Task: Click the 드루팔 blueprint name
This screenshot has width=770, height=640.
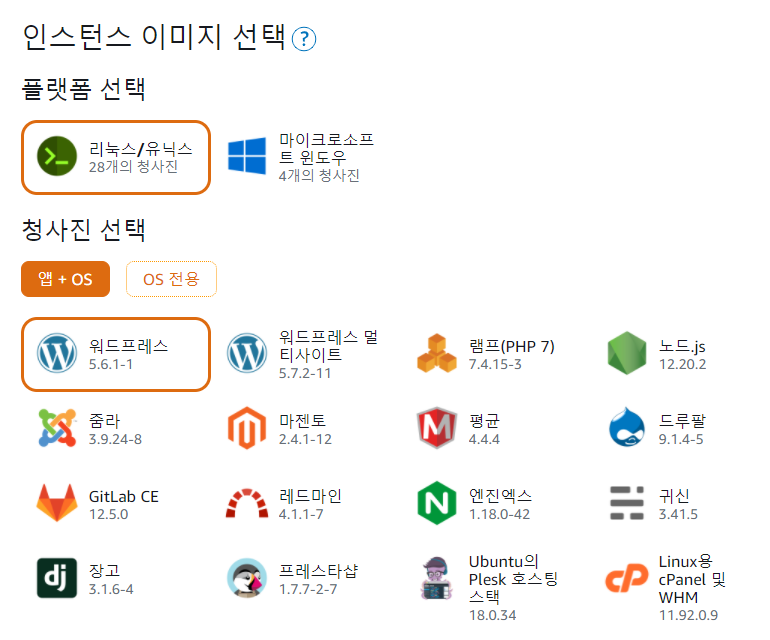Action: 682,421
